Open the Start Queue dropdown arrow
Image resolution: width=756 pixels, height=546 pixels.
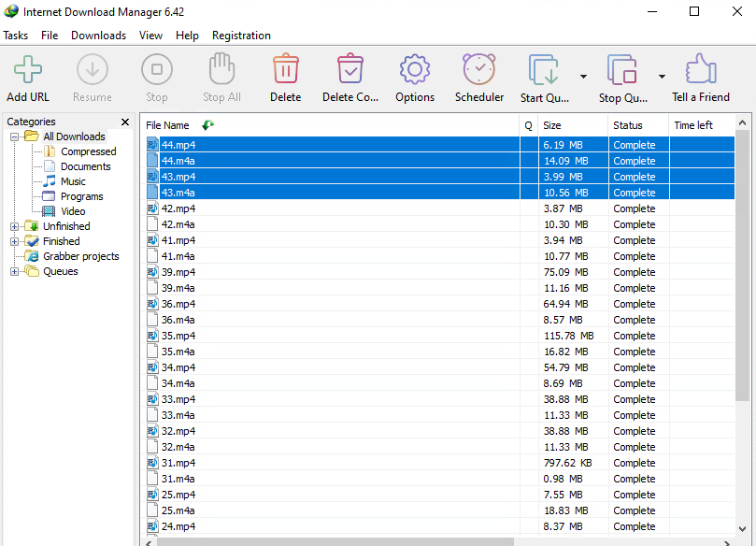tap(583, 77)
